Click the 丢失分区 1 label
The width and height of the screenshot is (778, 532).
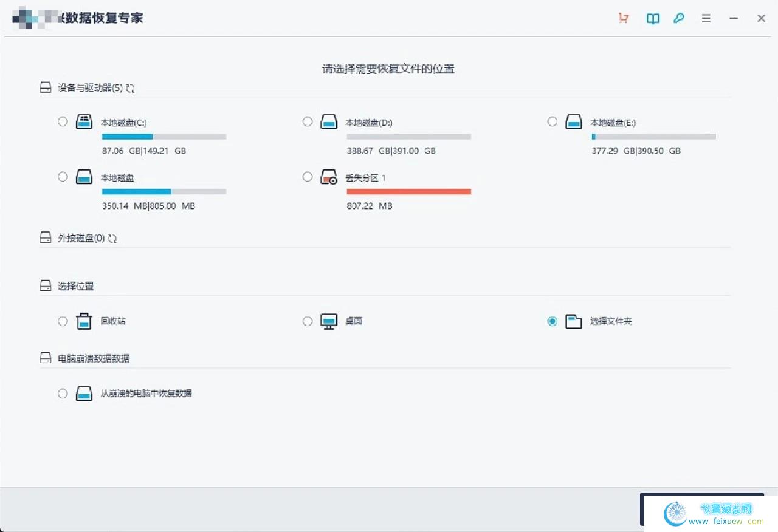367,178
